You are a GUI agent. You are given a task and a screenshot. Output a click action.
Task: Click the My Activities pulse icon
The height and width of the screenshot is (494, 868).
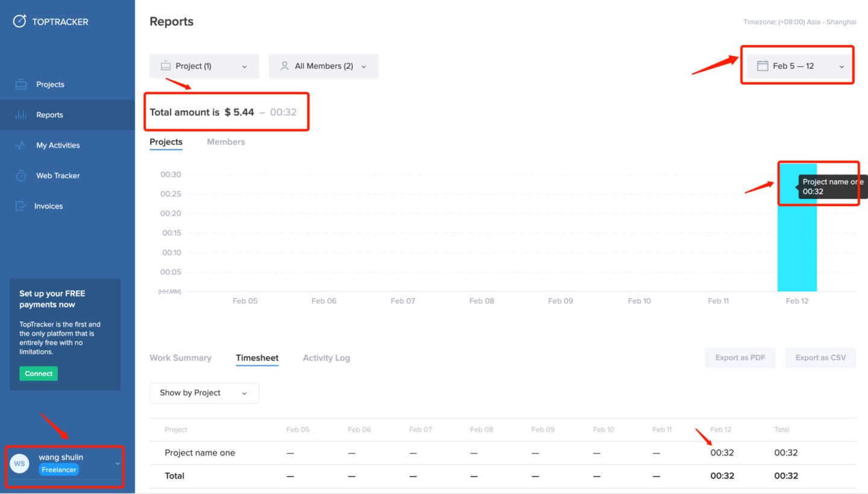(x=21, y=145)
